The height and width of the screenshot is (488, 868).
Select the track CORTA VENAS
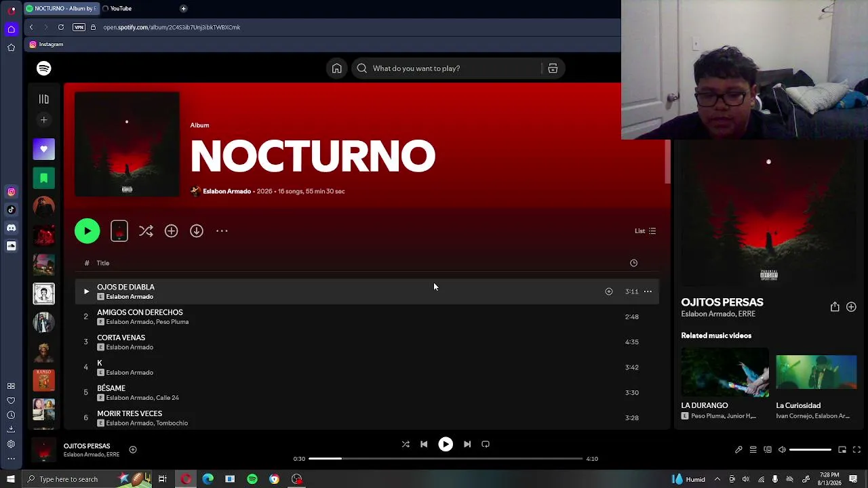click(x=366, y=342)
